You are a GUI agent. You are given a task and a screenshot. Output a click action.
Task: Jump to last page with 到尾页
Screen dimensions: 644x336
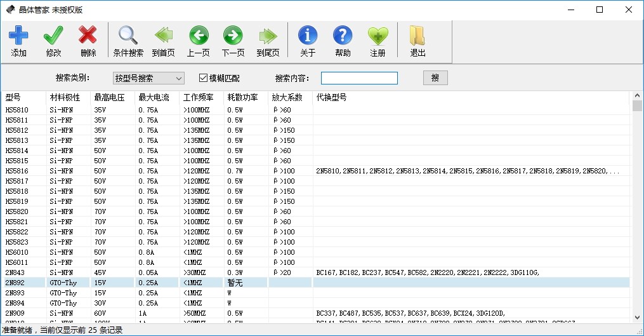click(x=268, y=36)
